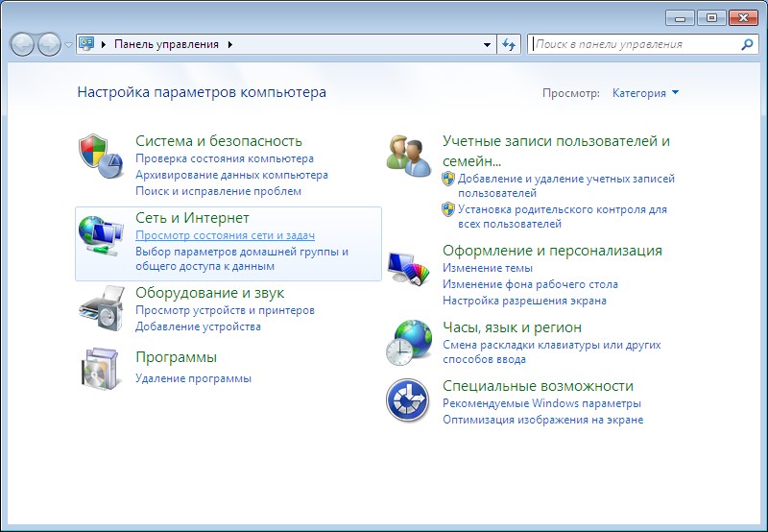Open Оформление и персонализация heading
Image resolution: width=768 pixels, height=532 pixels.
coord(552,251)
